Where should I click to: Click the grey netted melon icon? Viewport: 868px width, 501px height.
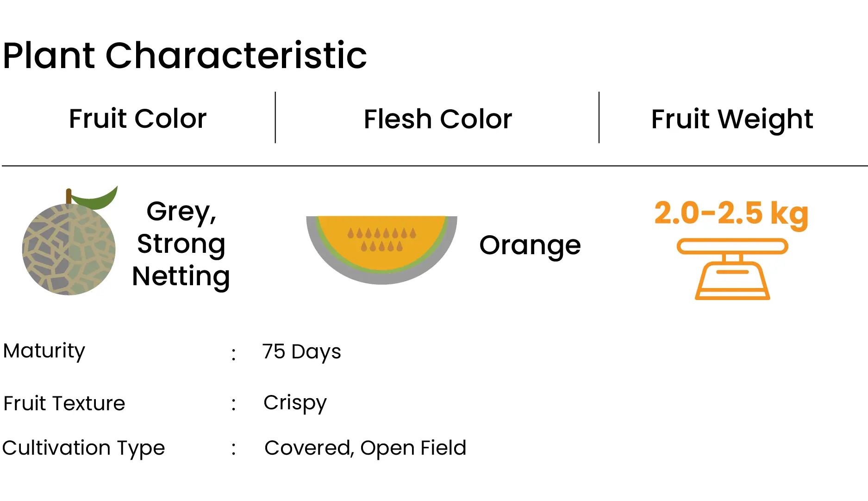[x=69, y=241]
